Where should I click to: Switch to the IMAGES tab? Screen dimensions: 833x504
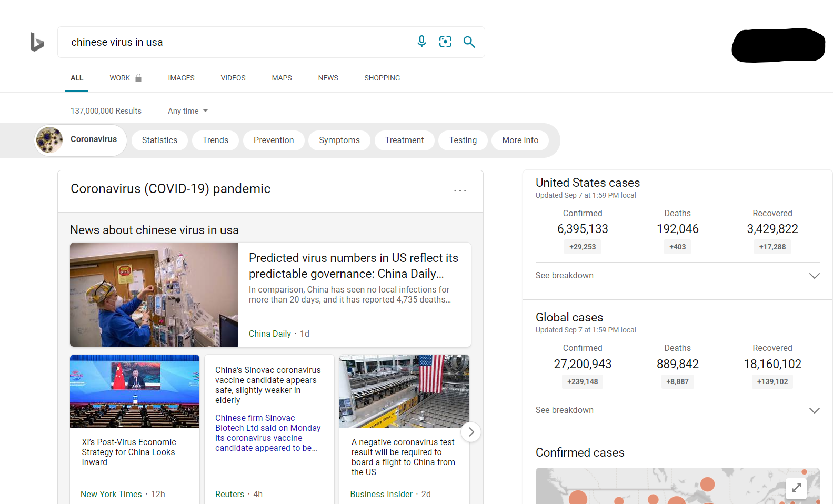coord(181,78)
